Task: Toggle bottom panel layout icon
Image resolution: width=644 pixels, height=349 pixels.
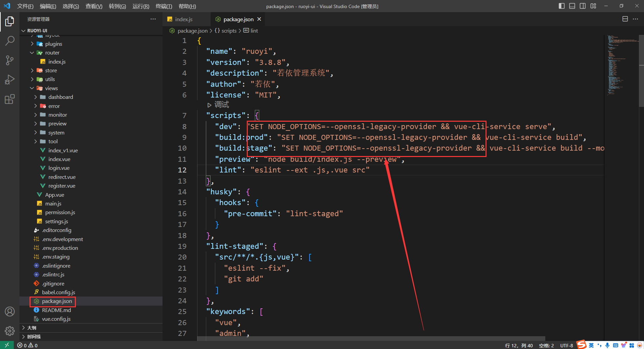Action: click(572, 6)
